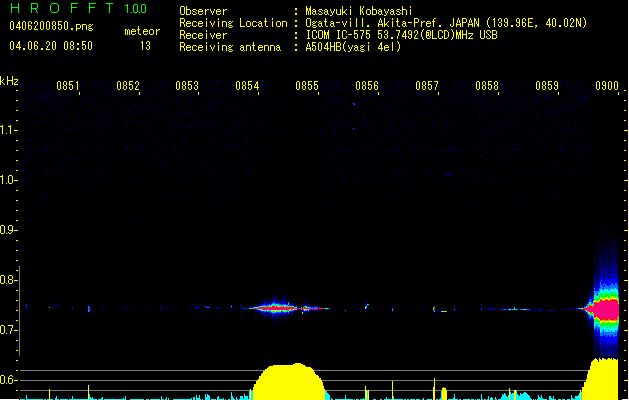629x400 pixels.
Task: Click the 0853 time marker
Action: click(x=187, y=86)
